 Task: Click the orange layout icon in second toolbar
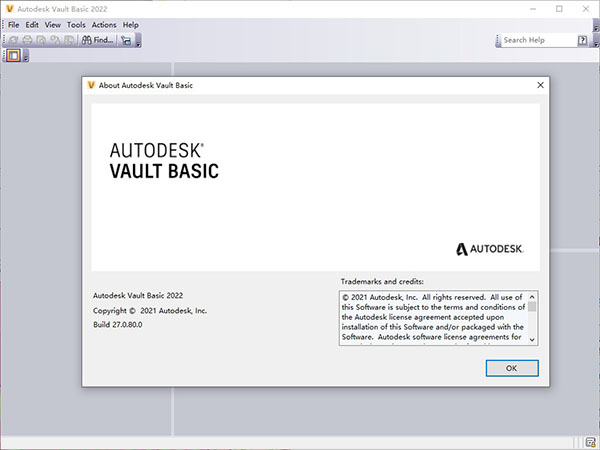(13, 55)
